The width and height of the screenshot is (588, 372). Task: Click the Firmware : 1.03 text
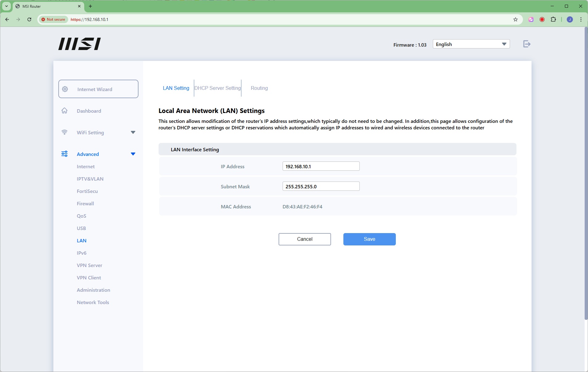click(x=410, y=45)
